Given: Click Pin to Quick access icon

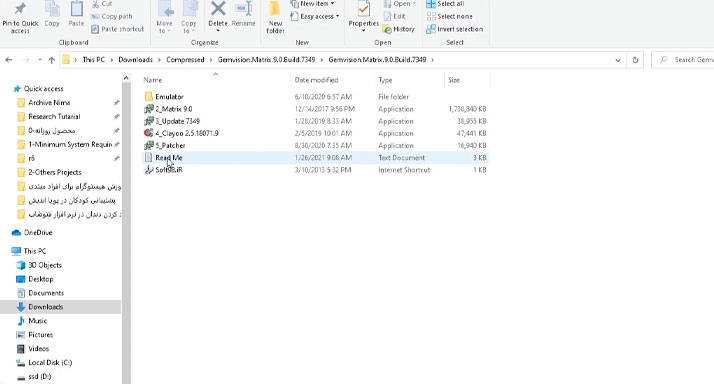Looking at the screenshot, I should pos(20,18).
